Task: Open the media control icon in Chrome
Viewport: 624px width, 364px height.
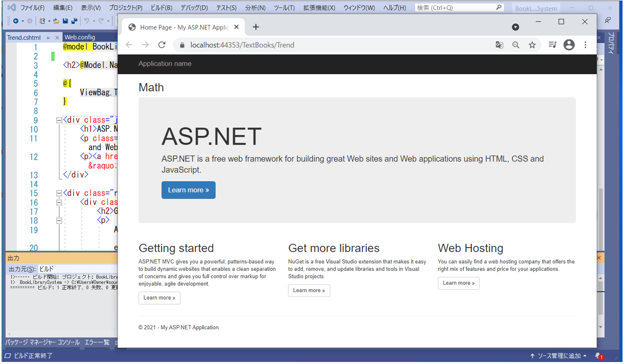Action: (x=553, y=45)
